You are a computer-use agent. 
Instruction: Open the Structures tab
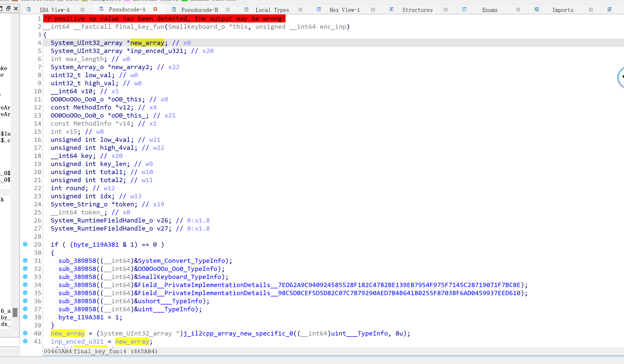coord(417,10)
